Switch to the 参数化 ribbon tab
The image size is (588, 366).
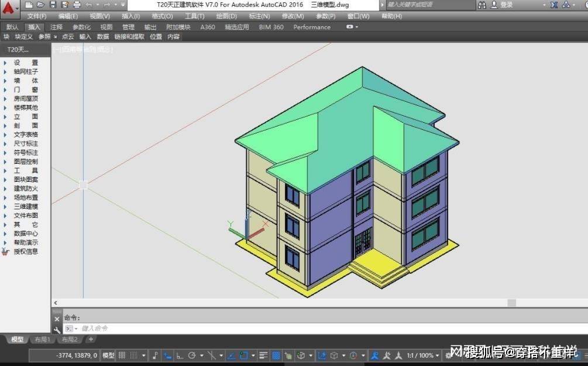pyautogui.click(x=81, y=27)
